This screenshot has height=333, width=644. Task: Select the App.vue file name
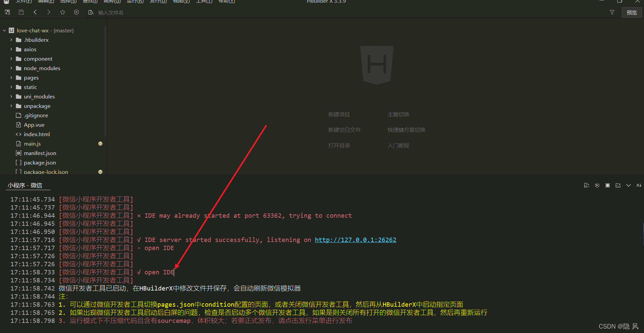[34, 125]
